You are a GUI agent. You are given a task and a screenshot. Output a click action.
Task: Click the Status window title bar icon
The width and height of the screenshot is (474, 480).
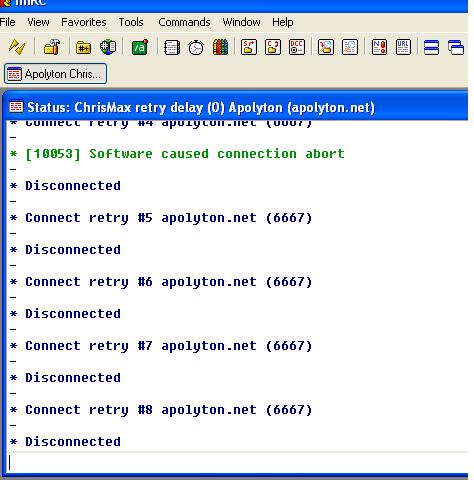pyautogui.click(x=16, y=107)
